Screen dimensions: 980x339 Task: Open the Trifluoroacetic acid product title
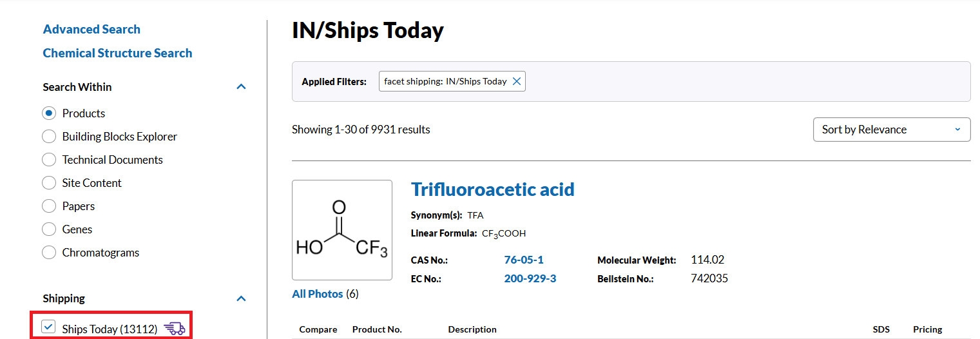pyautogui.click(x=493, y=189)
